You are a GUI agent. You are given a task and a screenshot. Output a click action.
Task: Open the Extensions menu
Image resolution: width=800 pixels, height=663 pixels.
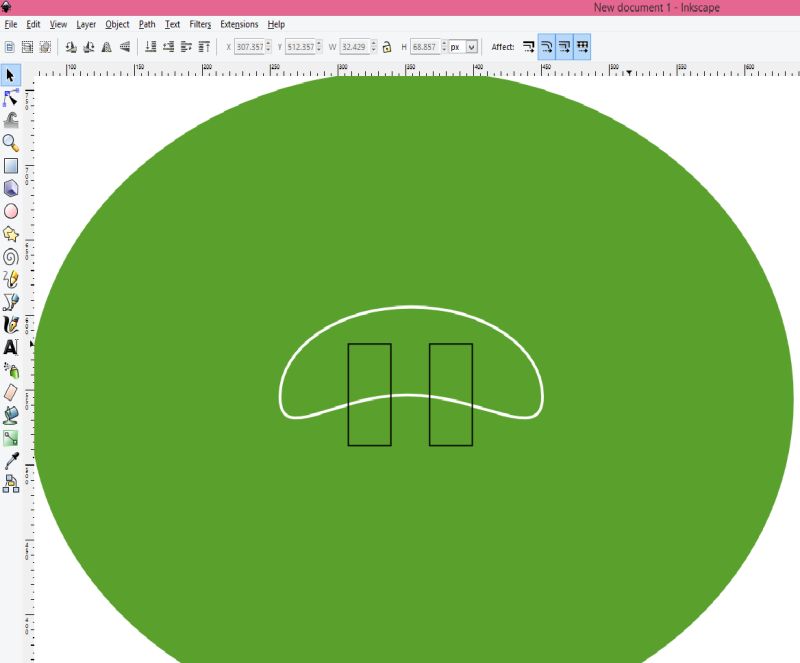coord(239,24)
